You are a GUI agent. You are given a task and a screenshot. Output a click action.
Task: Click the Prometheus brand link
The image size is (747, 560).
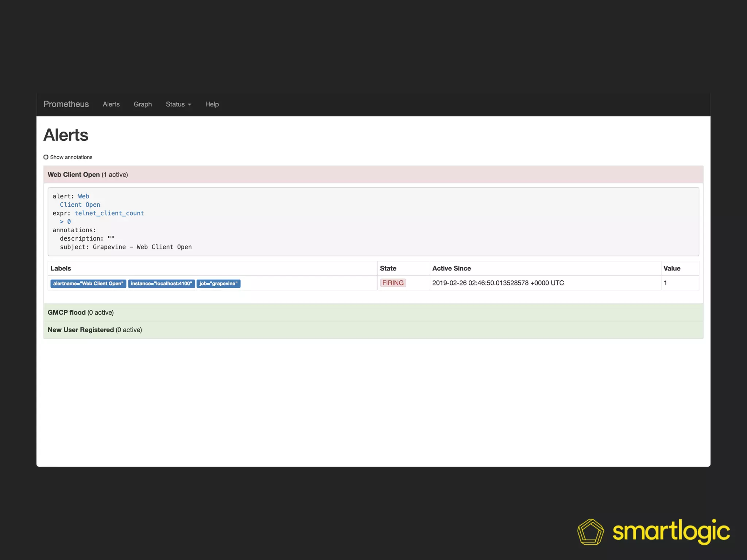(x=66, y=104)
